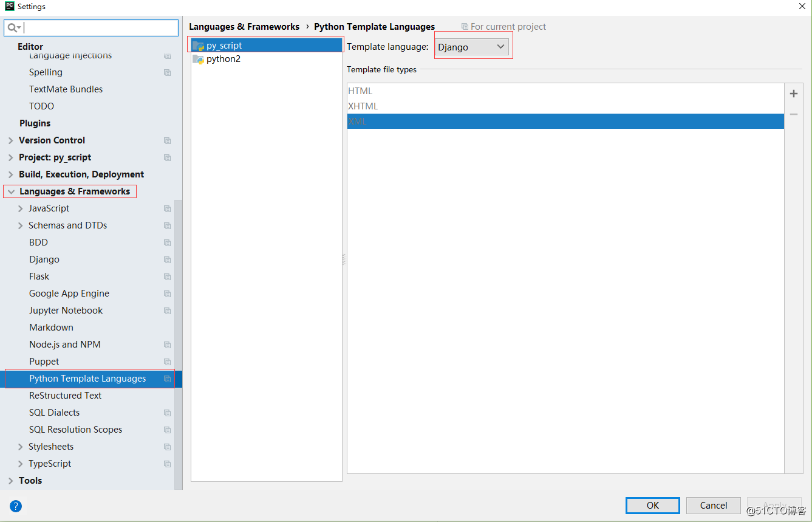This screenshot has height=522, width=812.
Task: Click project-level icon beside Node.js and NPM
Action: 167,345
